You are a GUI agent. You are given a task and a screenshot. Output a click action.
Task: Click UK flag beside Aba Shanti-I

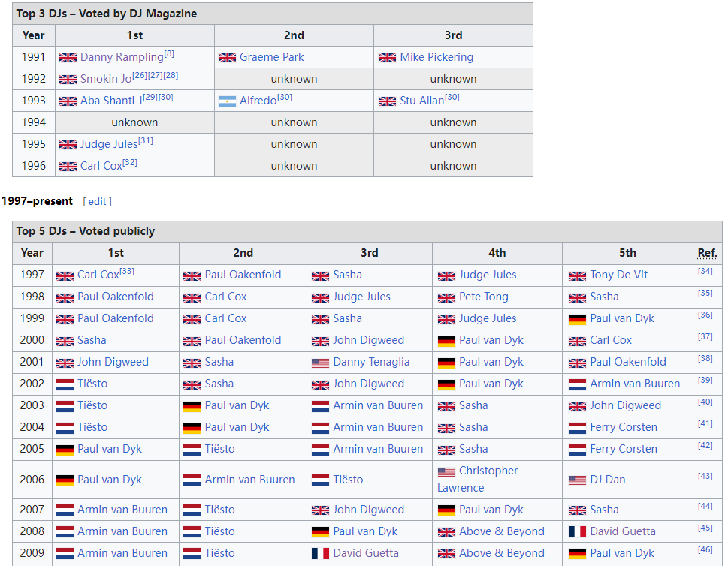tap(68, 101)
